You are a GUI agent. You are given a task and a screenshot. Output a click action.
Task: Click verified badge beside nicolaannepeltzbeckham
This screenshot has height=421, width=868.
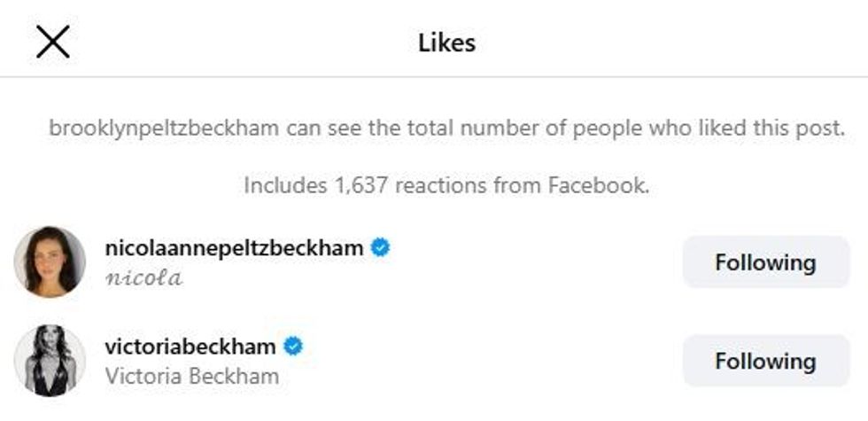(381, 248)
